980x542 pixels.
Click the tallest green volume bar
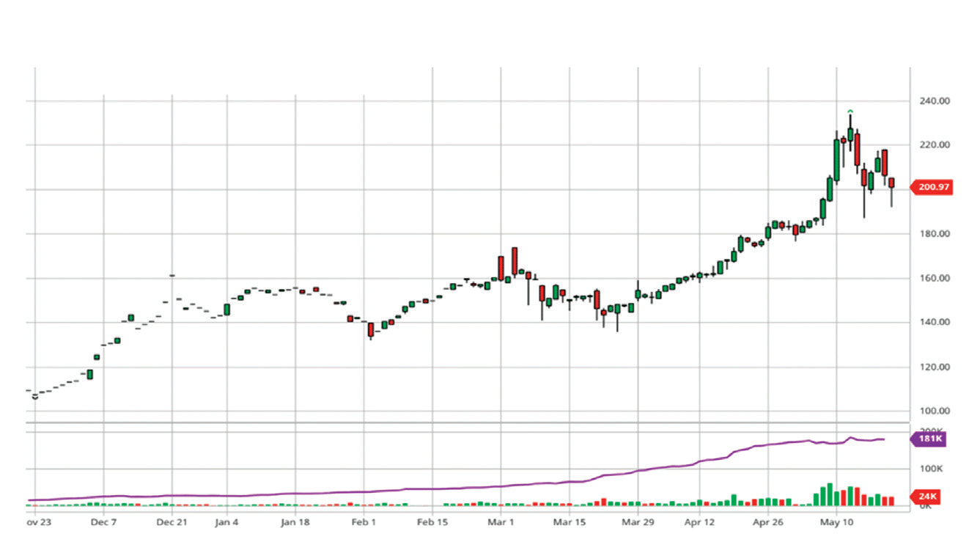click(x=830, y=494)
